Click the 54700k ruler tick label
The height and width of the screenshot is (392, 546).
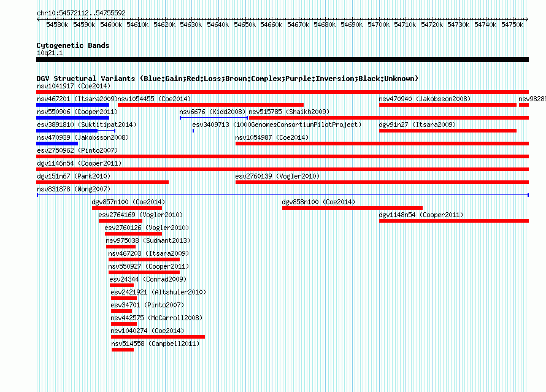378,25
